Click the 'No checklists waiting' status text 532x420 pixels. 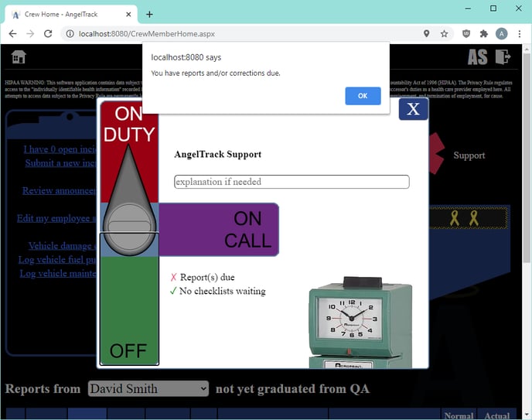222,291
